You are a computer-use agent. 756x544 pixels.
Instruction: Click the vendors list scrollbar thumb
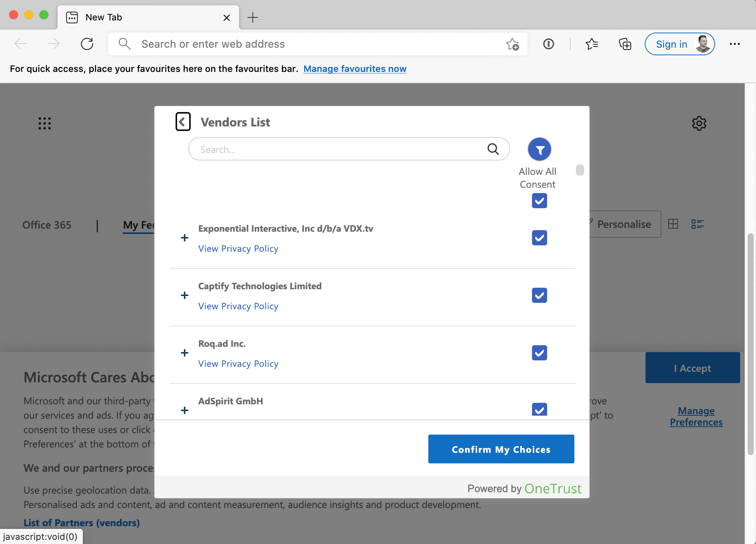pyautogui.click(x=580, y=170)
